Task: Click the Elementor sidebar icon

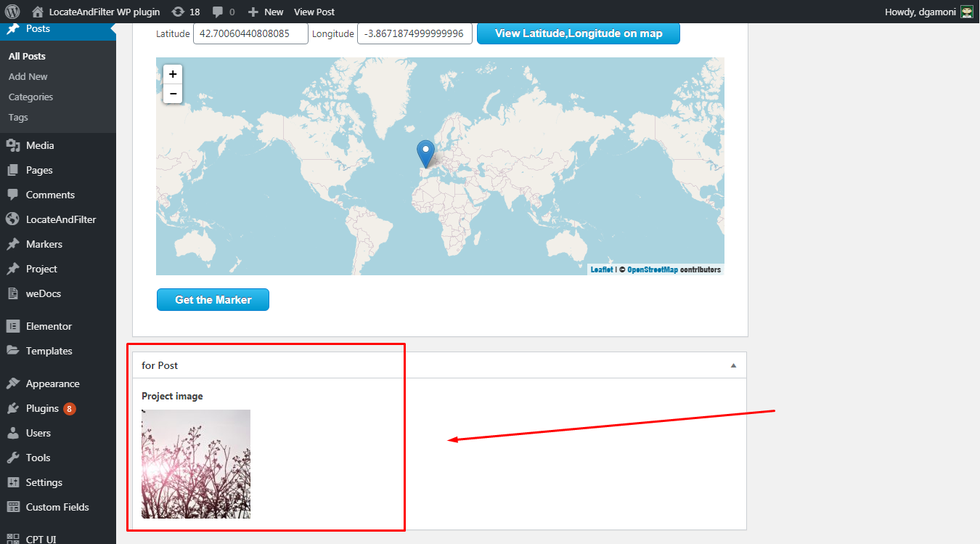Action: click(x=13, y=326)
